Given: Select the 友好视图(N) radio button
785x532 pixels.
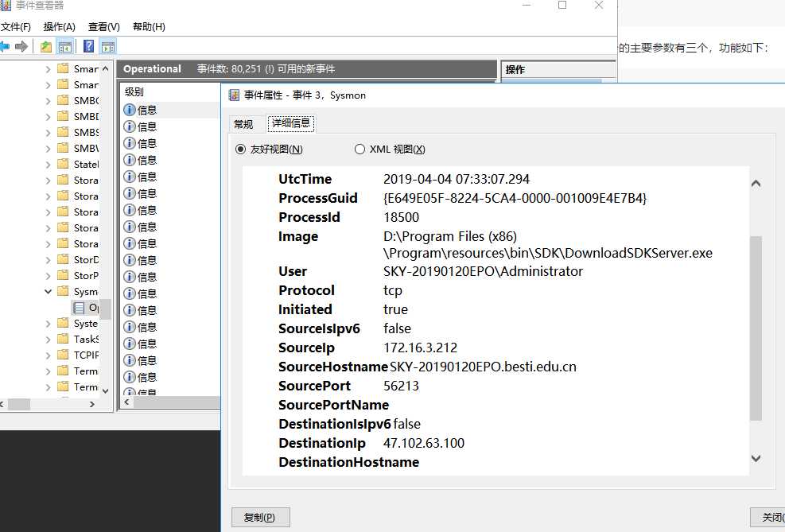Looking at the screenshot, I should pos(240,150).
